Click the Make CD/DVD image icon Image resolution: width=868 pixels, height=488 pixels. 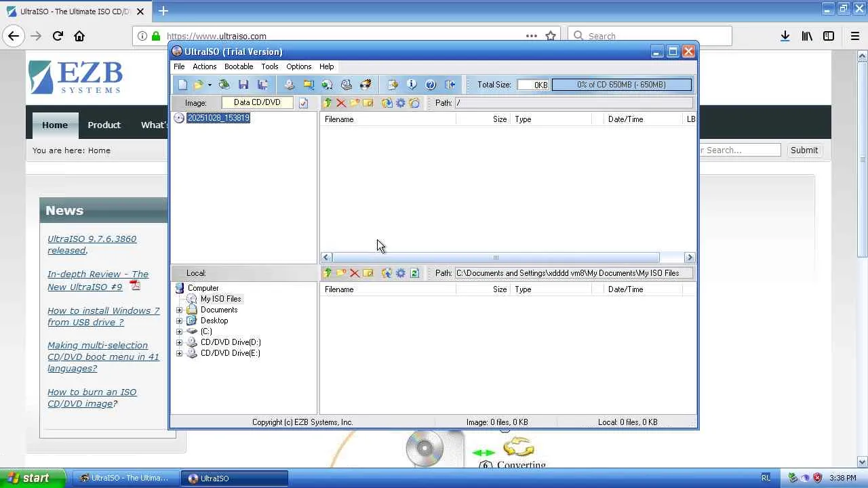pos(290,85)
